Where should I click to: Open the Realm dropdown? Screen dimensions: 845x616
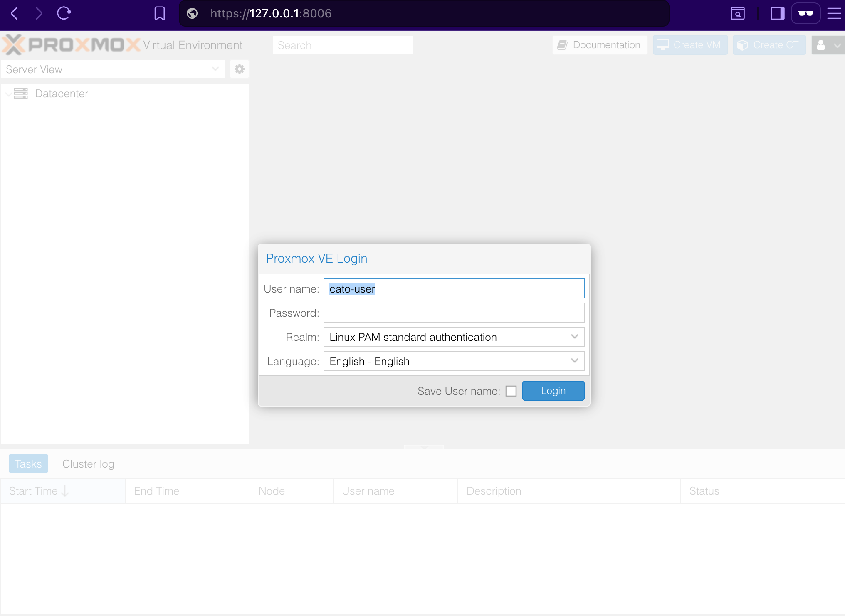tap(575, 337)
